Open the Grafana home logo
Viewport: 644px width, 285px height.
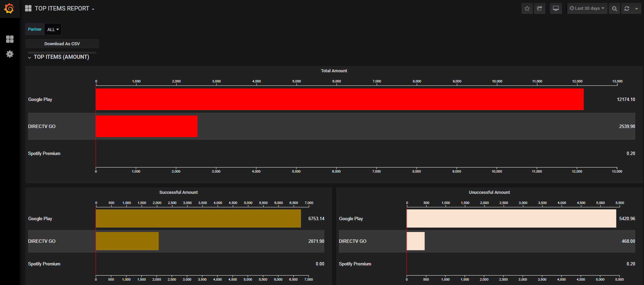point(9,8)
